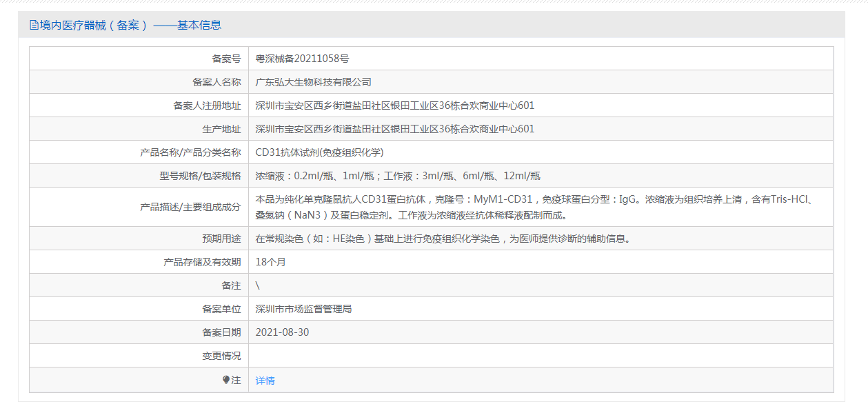Select the product name CD31抗体试剂(免疫组织化学)
Image resolution: width=868 pixels, height=413 pixels.
(x=320, y=152)
